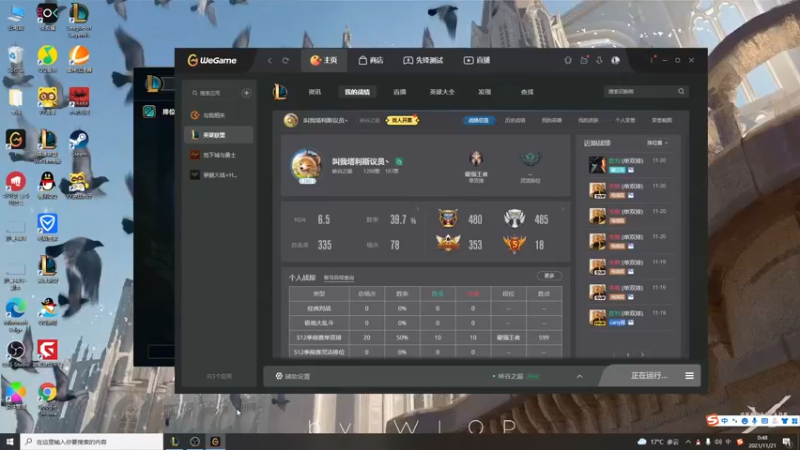Click the shield 5 badge showing 18

tap(514, 244)
